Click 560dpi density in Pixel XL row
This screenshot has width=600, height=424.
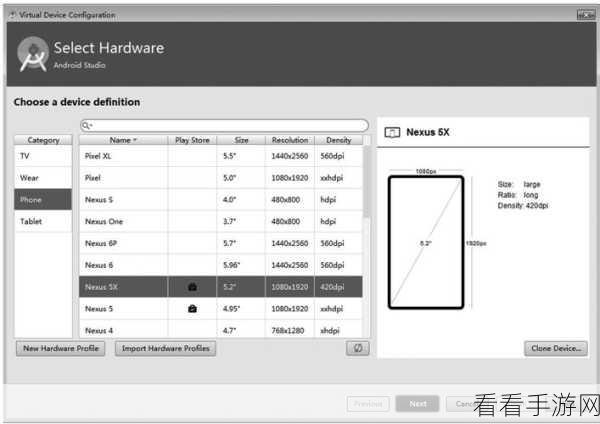point(332,156)
